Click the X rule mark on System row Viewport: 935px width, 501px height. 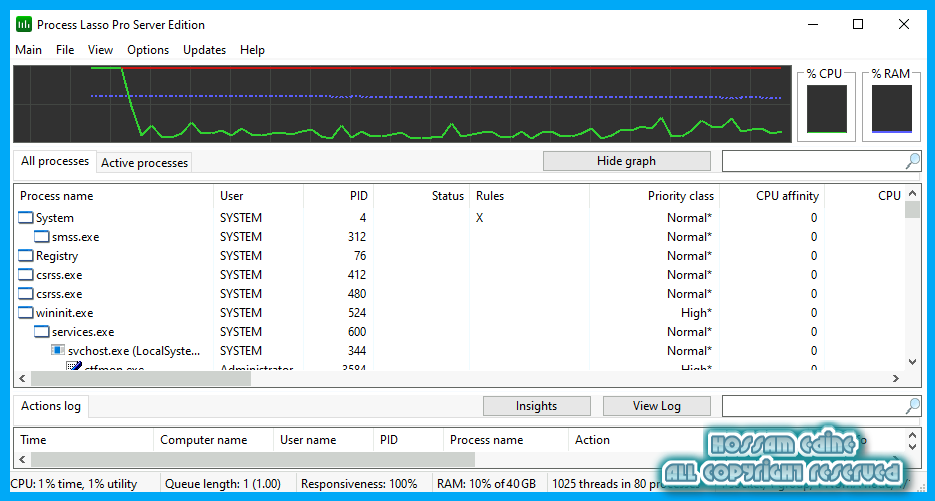click(x=479, y=218)
